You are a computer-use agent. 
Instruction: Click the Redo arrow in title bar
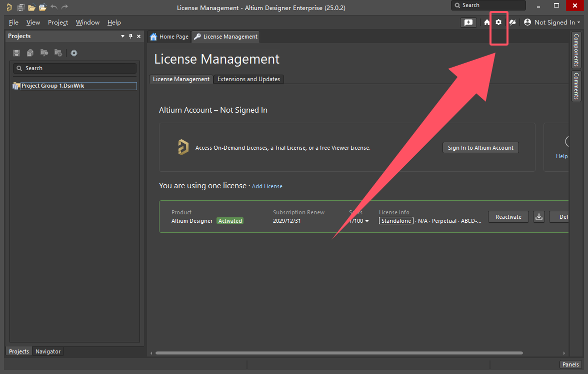pos(65,7)
